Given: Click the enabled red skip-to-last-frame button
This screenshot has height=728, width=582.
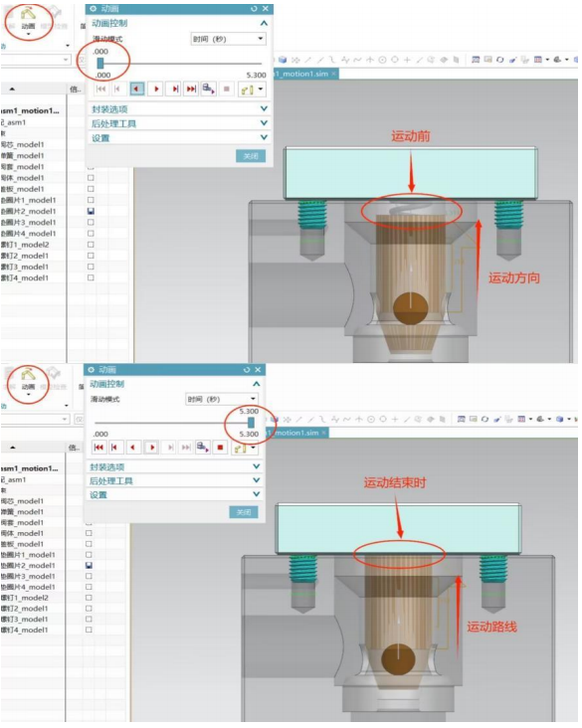Looking at the screenshot, I should (191, 89).
